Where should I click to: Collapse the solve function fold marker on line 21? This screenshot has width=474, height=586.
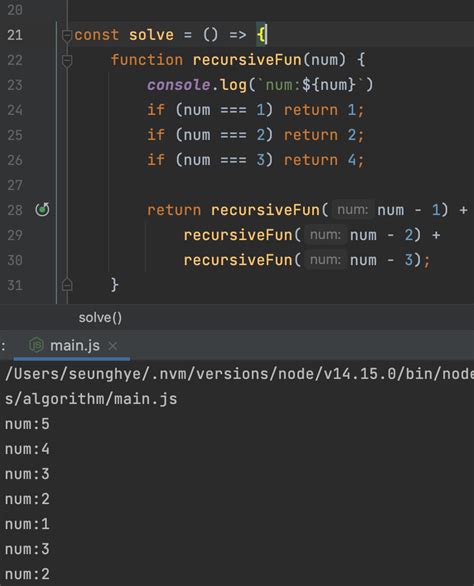[x=67, y=36]
